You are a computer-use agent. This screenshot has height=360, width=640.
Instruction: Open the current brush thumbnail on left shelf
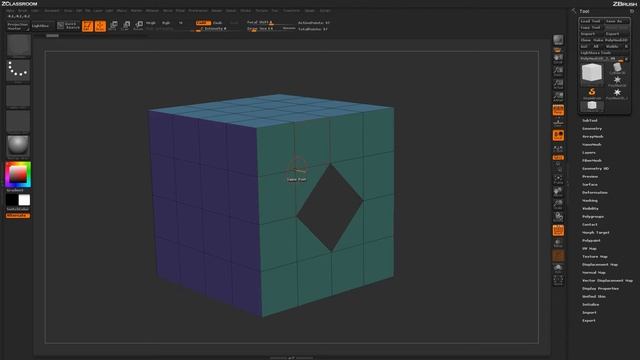(x=18, y=45)
